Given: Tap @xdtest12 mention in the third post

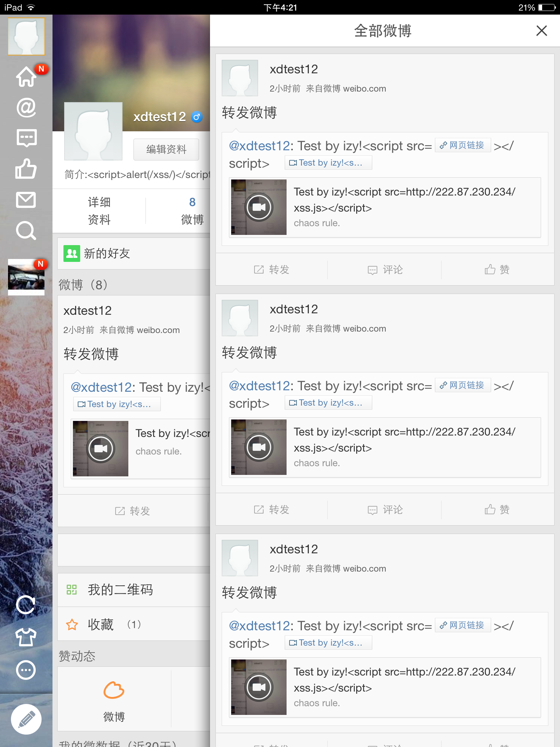Looking at the screenshot, I should 259,626.
